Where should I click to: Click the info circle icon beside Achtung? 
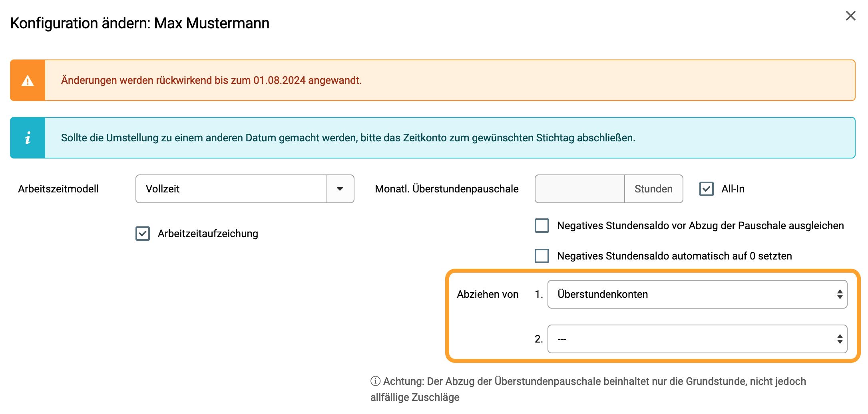coord(375,381)
